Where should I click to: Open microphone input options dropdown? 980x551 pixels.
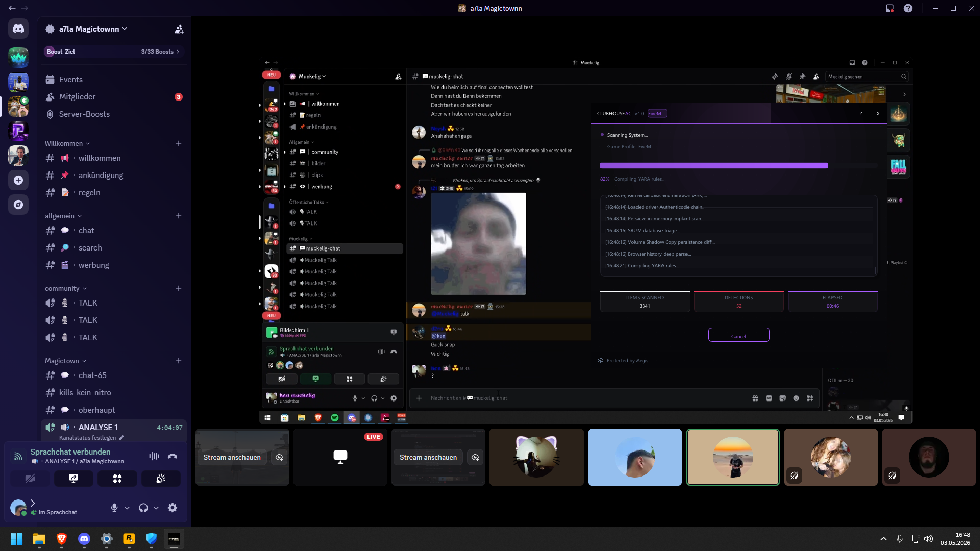127,508
